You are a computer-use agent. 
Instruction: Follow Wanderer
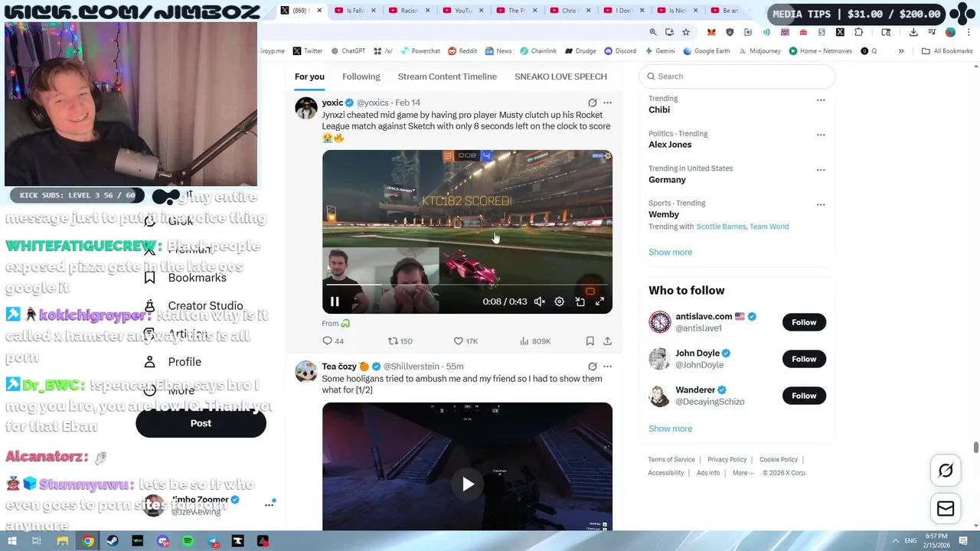click(804, 396)
